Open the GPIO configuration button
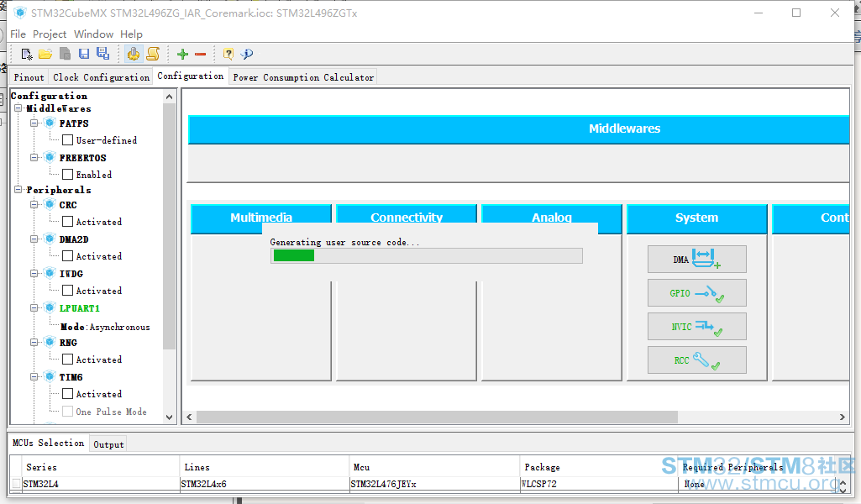Image resolution: width=861 pixels, height=504 pixels. 697,292
